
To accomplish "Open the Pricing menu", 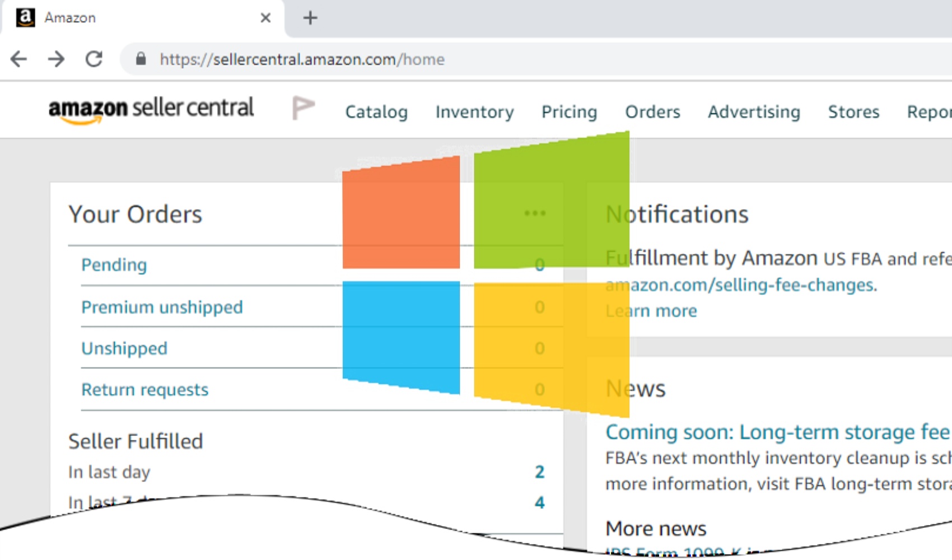I will coord(570,112).
